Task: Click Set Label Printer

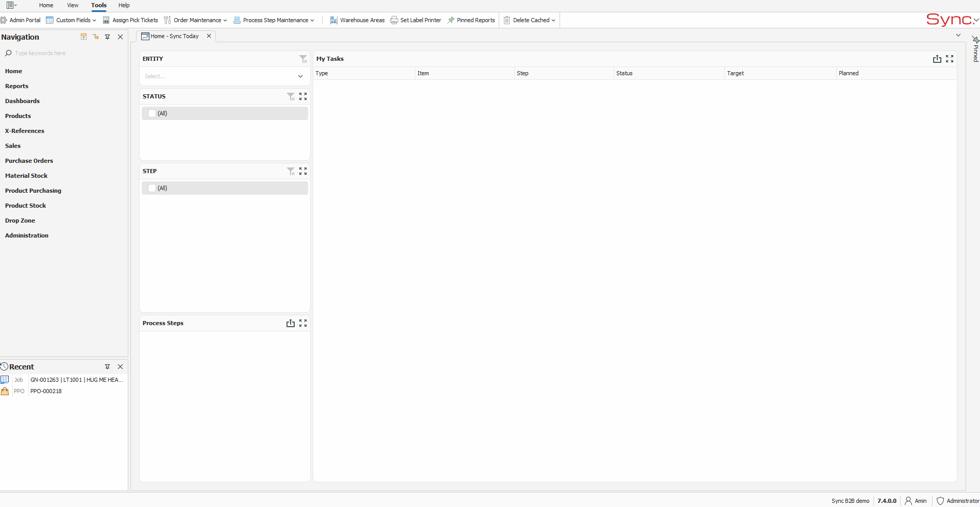Action: (416, 20)
